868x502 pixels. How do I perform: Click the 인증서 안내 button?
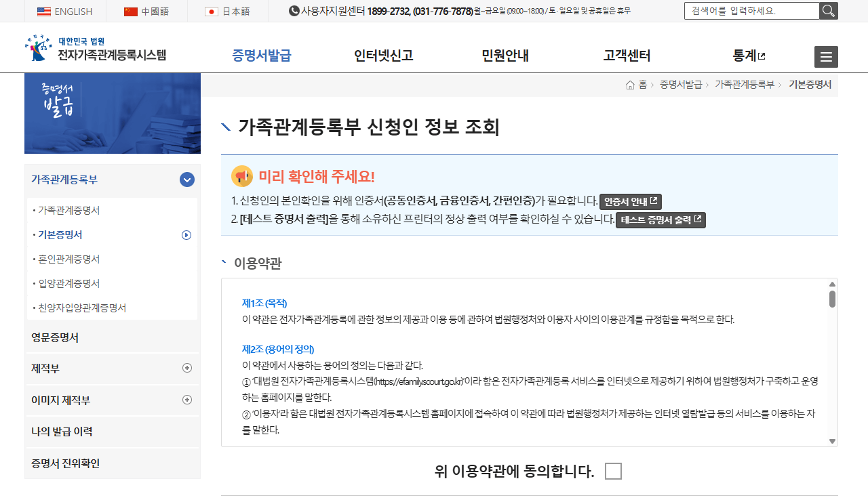coord(631,202)
